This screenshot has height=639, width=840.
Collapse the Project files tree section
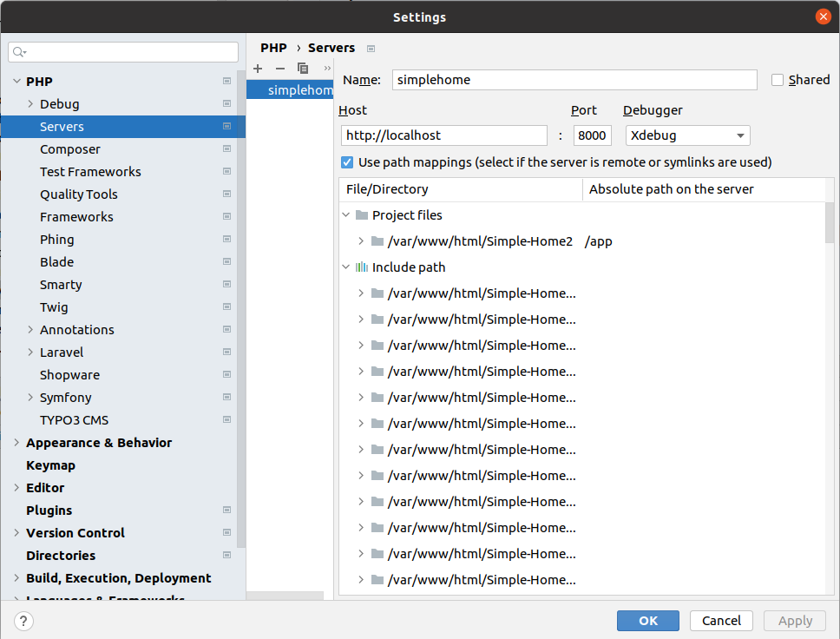coord(345,215)
